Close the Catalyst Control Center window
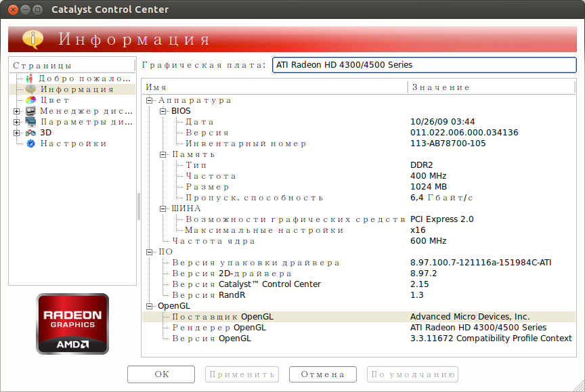Screen dimensions: 585x392 [x=13, y=9]
